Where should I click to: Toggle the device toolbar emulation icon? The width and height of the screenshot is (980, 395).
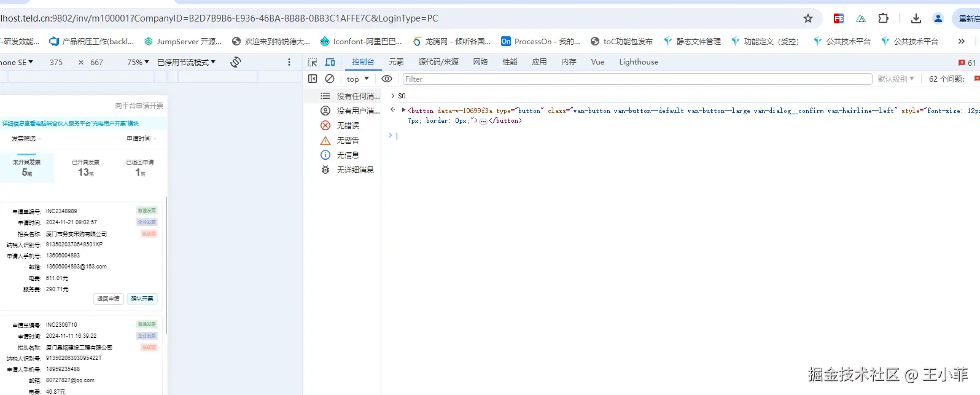pos(330,62)
